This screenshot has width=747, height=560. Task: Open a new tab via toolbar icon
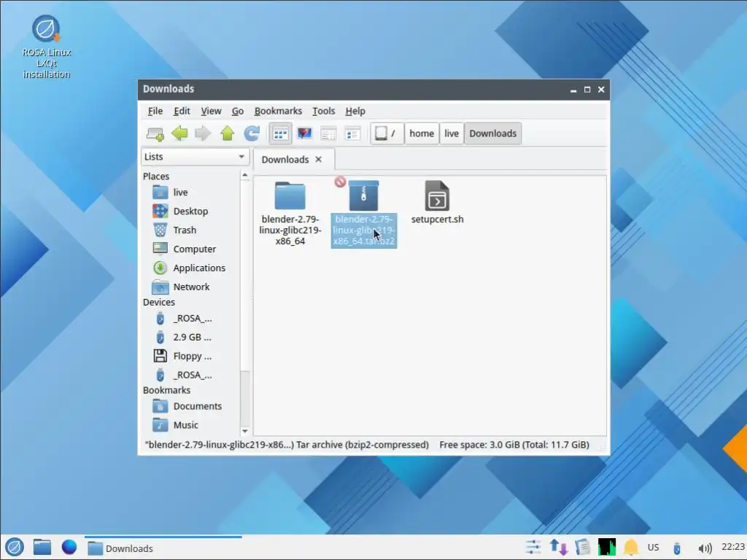click(x=155, y=134)
